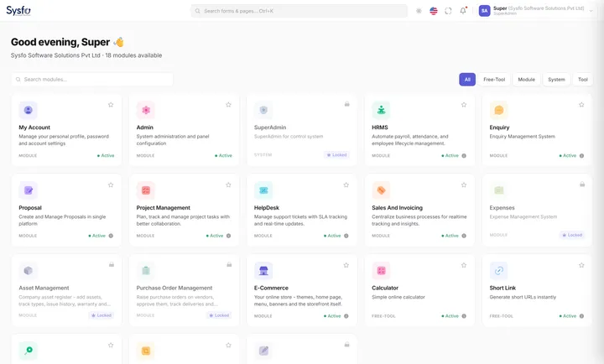
Task: Click the Asset Management cube icon
Action: tap(29, 271)
